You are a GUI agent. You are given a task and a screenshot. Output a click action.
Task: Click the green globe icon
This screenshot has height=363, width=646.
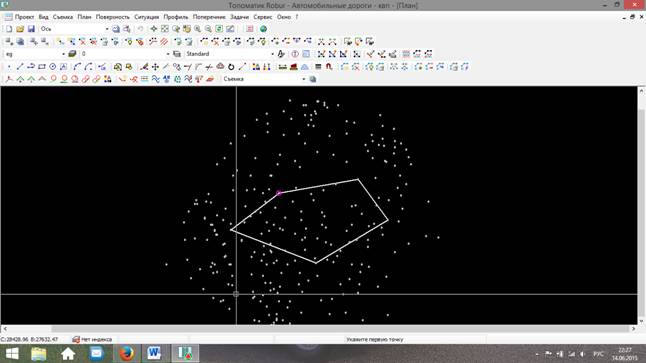pyautogui.click(x=263, y=29)
